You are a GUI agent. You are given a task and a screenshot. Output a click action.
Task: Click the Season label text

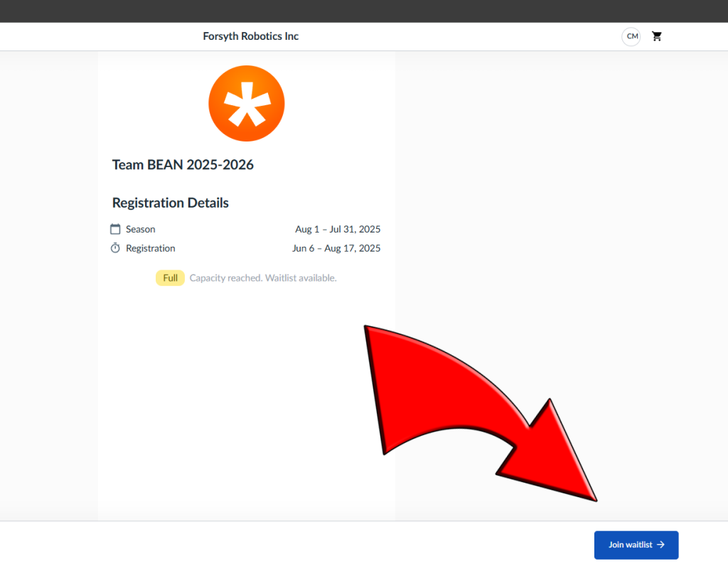140,229
